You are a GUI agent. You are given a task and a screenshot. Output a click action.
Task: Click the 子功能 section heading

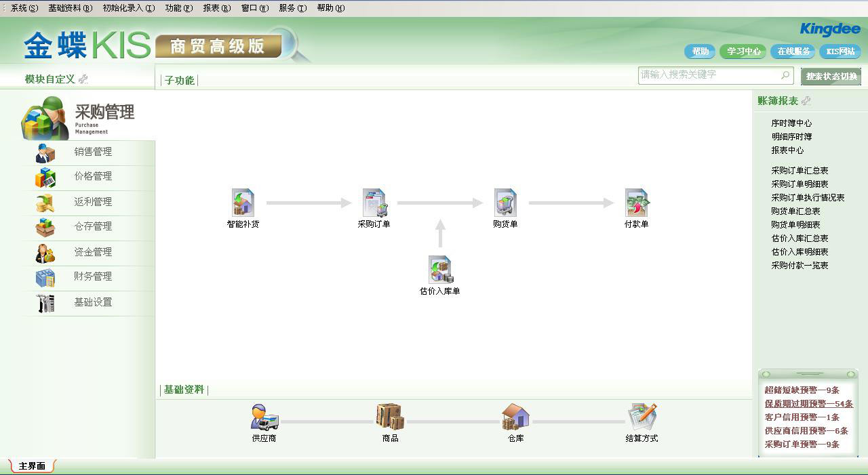[x=180, y=81]
